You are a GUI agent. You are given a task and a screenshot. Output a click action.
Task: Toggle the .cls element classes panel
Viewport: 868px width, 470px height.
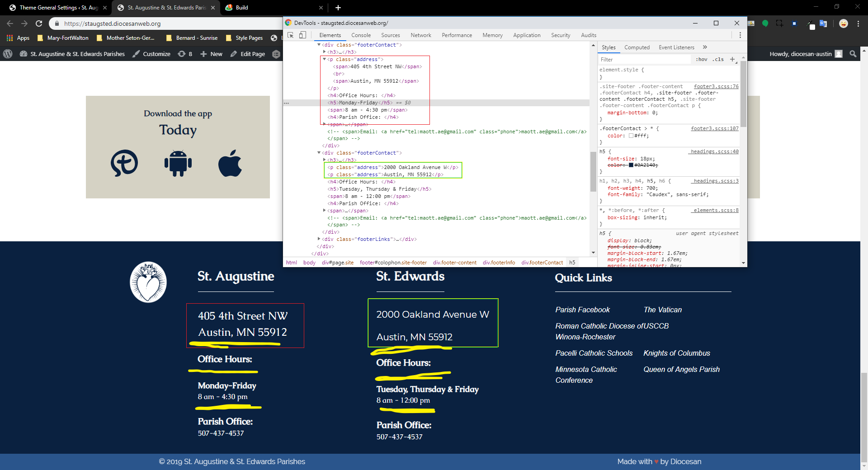click(x=718, y=60)
